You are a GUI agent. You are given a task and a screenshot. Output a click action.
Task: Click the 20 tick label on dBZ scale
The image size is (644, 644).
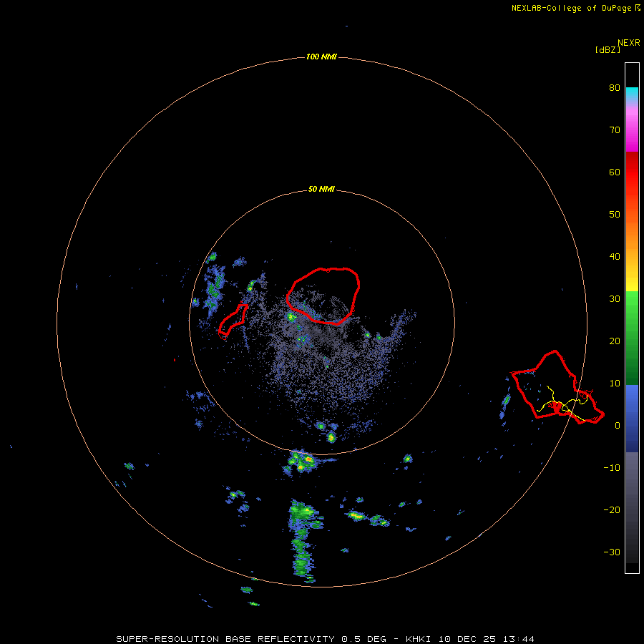pos(615,341)
